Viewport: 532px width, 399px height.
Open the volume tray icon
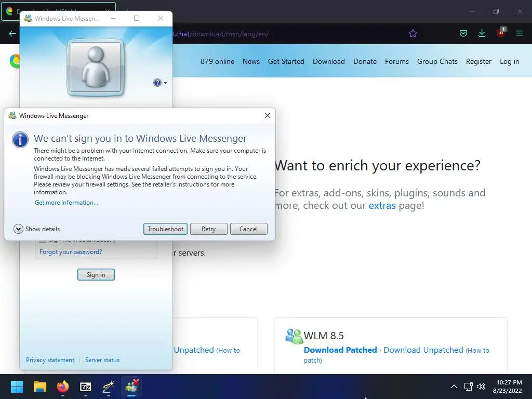click(481, 387)
